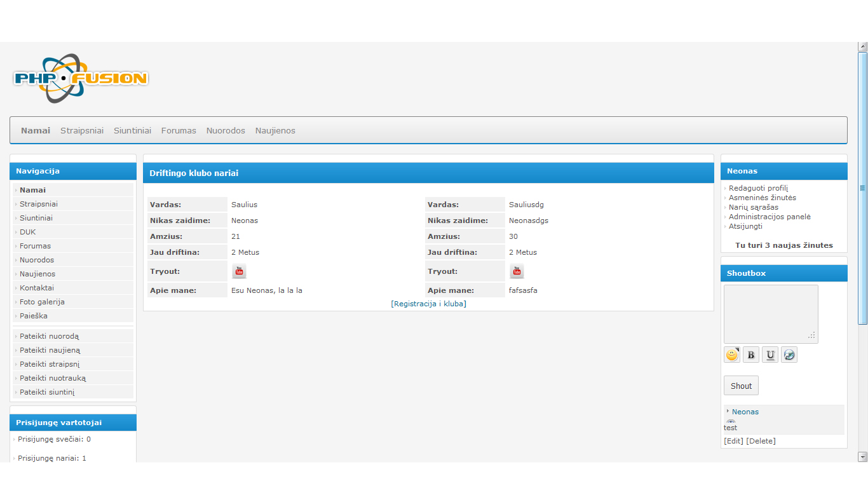Click the Neonasdgs nickname cell

pyautogui.click(x=529, y=220)
